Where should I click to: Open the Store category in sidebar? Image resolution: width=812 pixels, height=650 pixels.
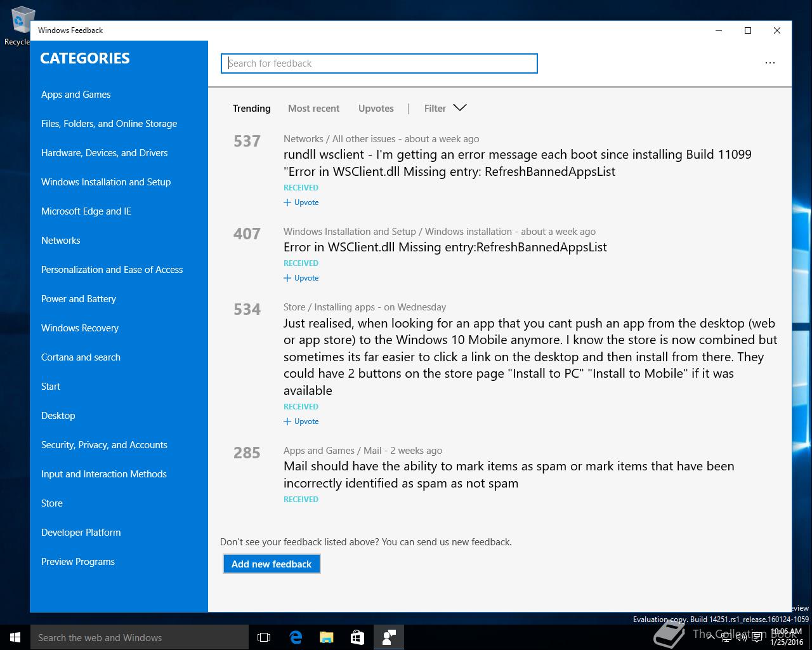click(x=52, y=503)
